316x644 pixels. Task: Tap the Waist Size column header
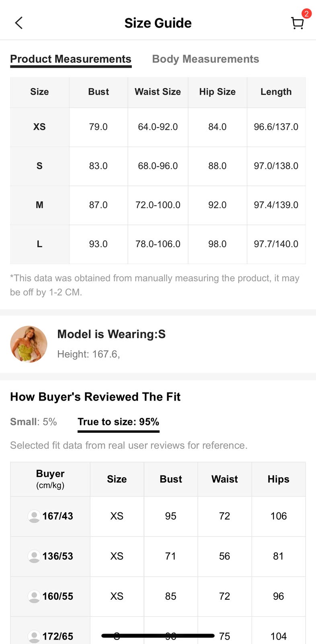click(158, 92)
